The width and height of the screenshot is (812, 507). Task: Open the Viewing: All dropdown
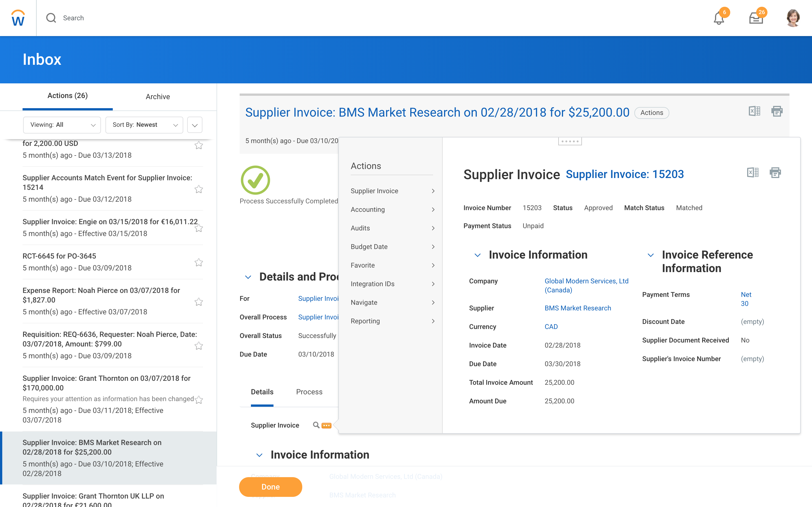pyautogui.click(x=62, y=125)
